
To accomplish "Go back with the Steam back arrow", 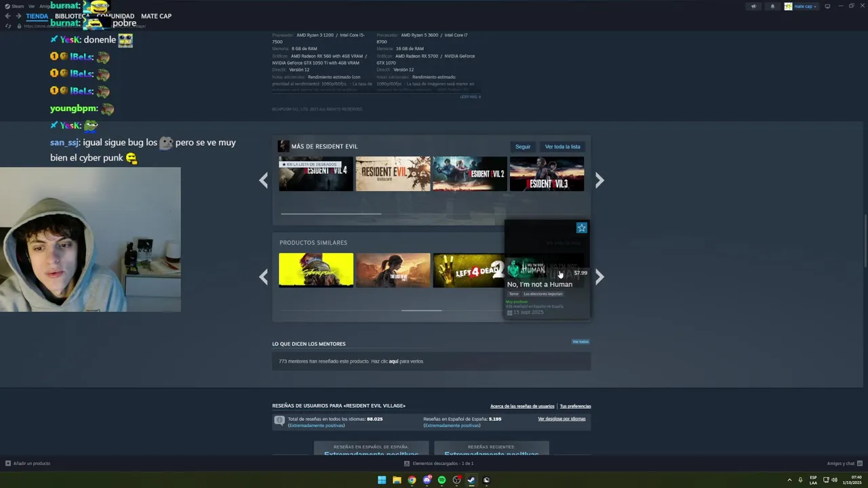I will point(7,16).
